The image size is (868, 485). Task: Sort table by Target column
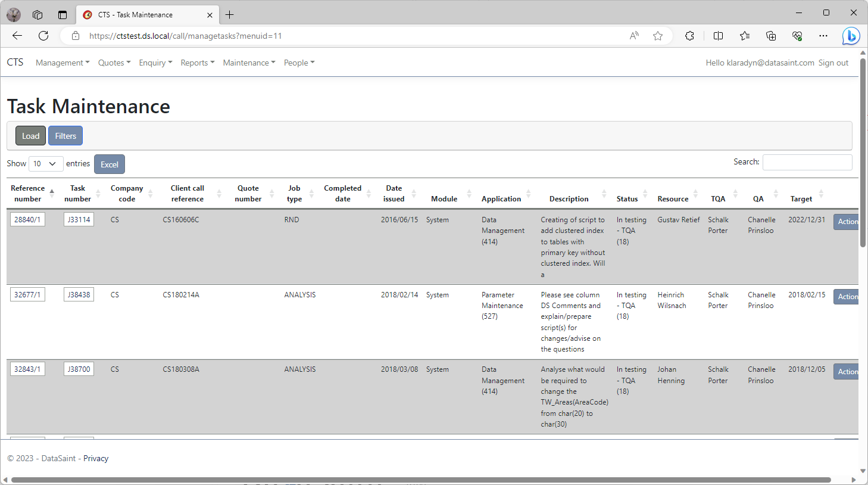point(807,194)
